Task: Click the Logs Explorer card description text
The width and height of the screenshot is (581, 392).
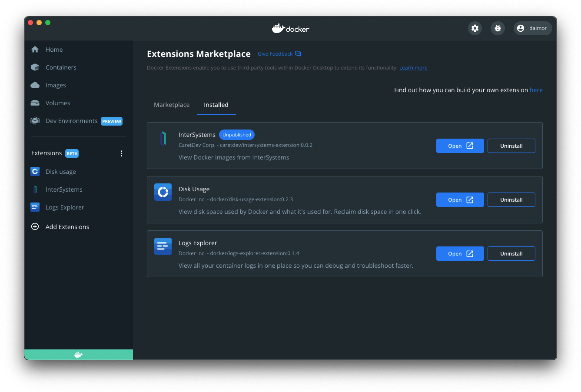Action: point(296,266)
